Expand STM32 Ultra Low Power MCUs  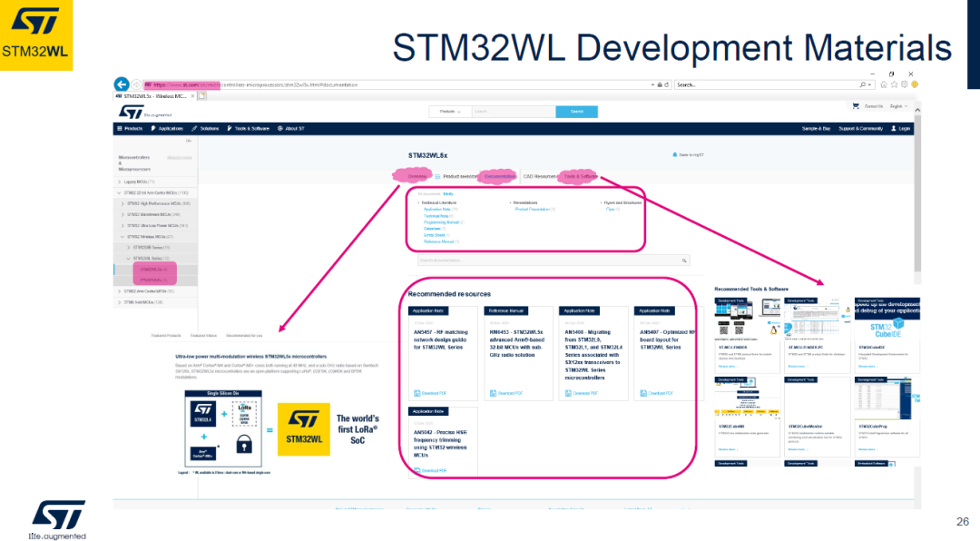pos(122,226)
